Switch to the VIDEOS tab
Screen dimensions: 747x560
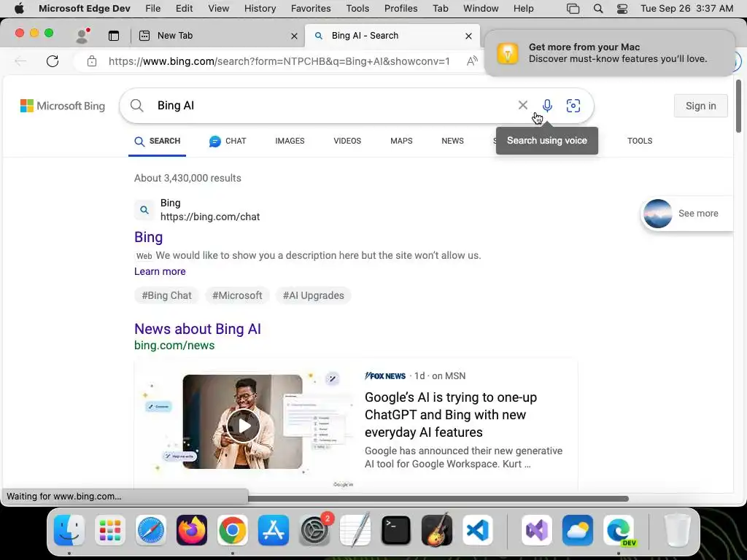coord(347,141)
